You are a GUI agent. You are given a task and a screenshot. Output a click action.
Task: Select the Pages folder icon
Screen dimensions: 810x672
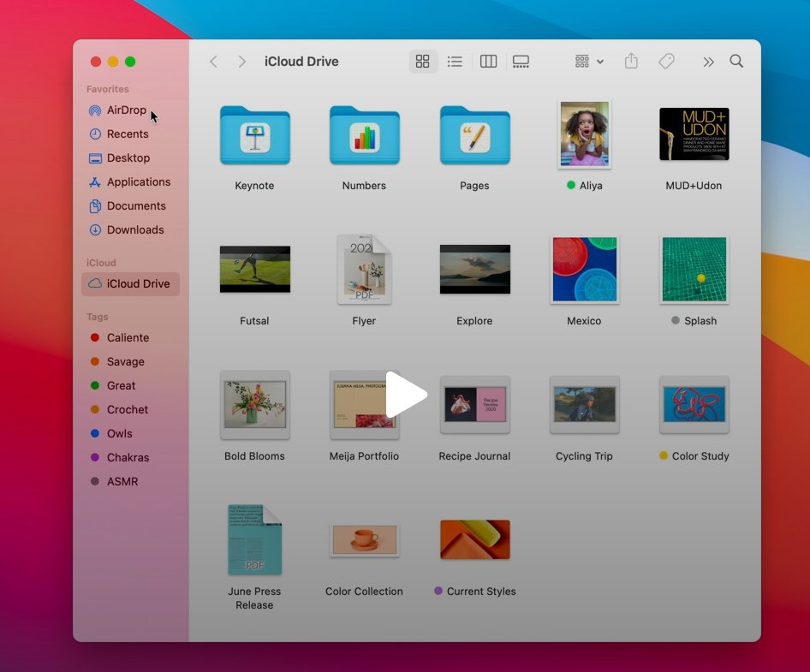474,135
